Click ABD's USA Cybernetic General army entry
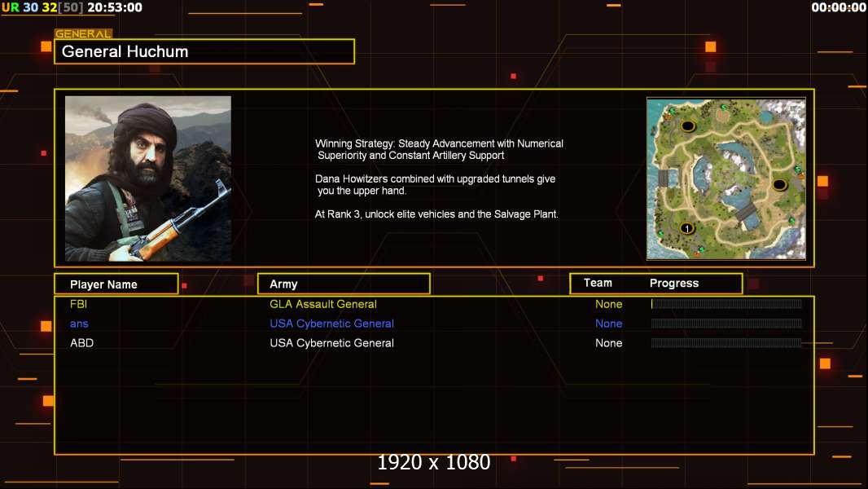The image size is (868, 489). click(331, 343)
